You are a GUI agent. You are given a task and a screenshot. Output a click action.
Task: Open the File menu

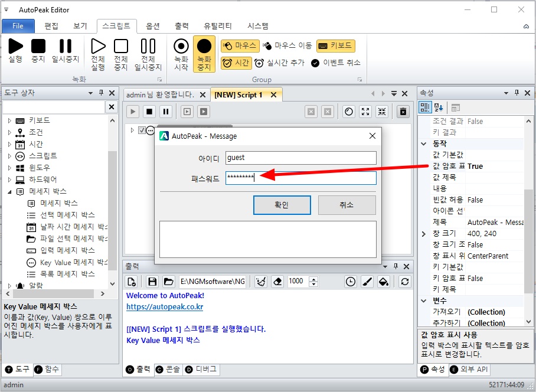pos(18,26)
